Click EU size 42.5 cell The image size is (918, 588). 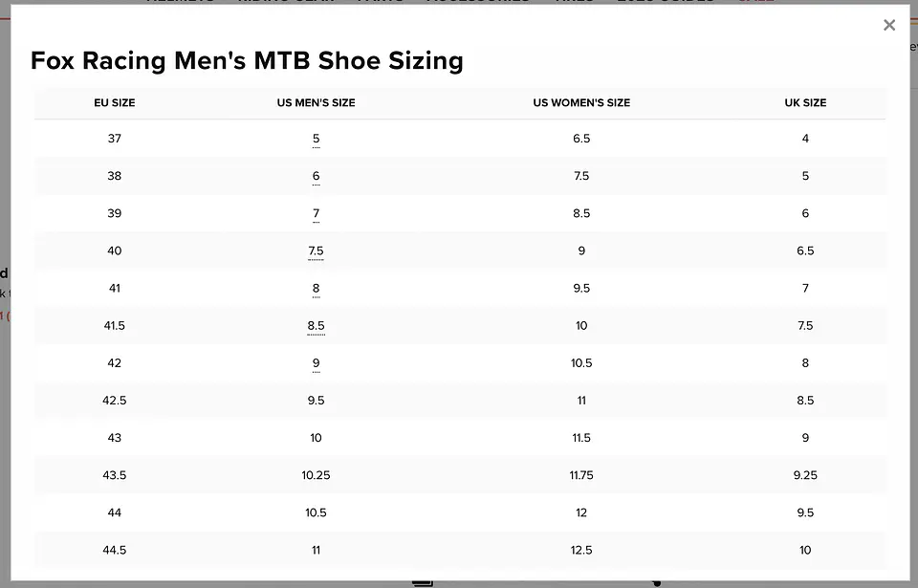click(x=114, y=401)
